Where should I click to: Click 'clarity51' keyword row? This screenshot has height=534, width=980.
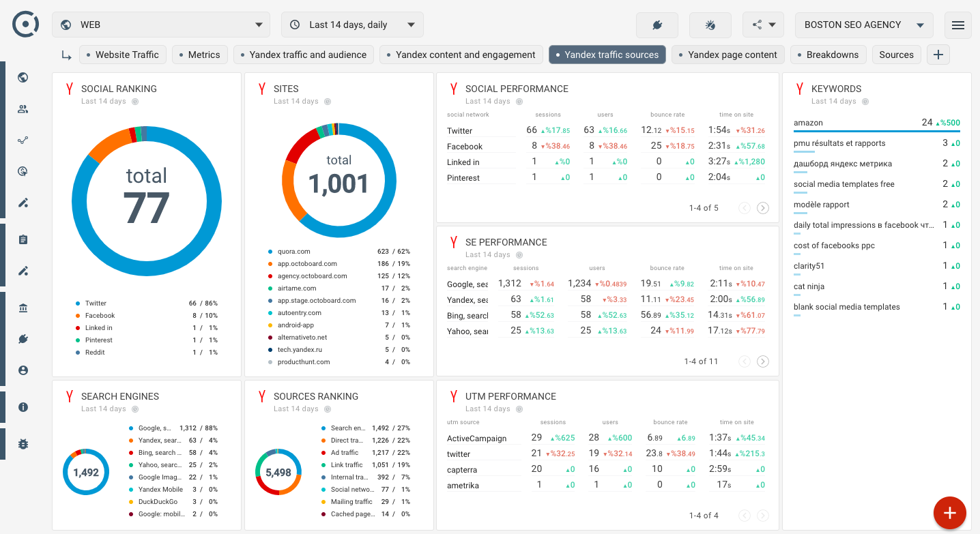point(877,267)
